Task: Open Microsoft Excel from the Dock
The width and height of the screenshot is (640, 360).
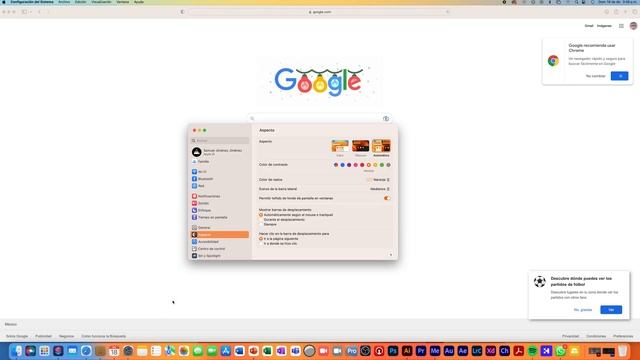Action: [267, 351]
